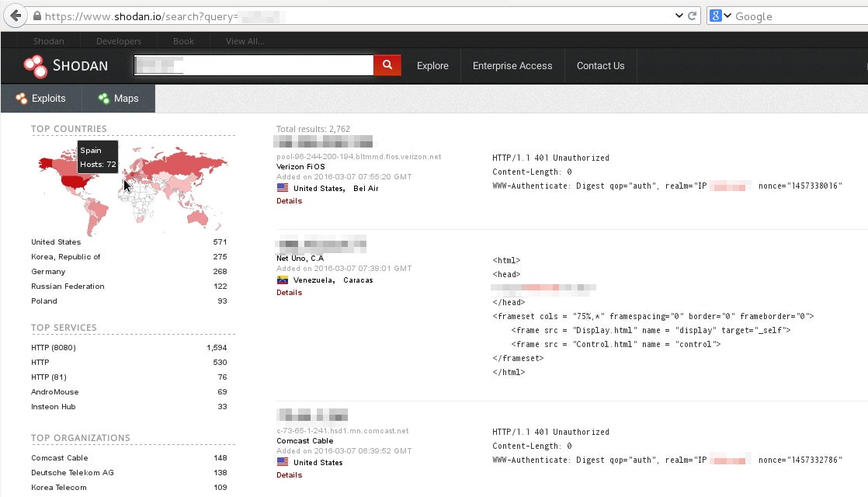Click the Verizon FiOS organization name
868x497 pixels.
300,167
